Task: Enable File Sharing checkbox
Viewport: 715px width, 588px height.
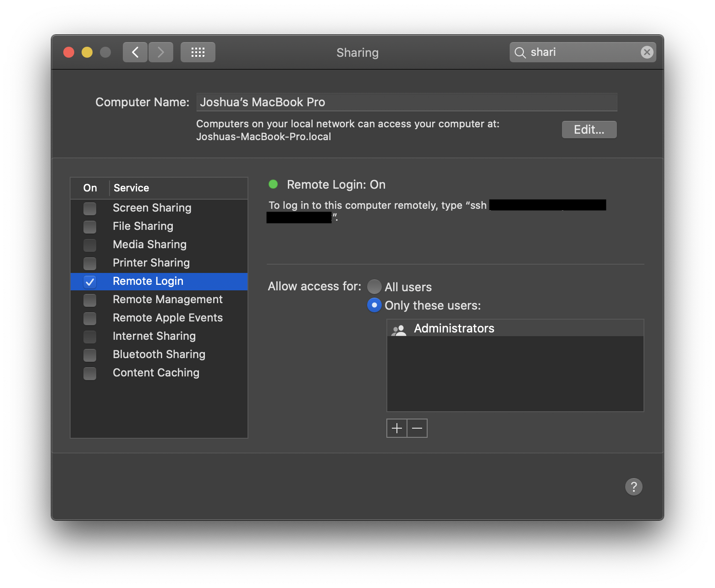Action: pyautogui.click(x=90, y=227)
